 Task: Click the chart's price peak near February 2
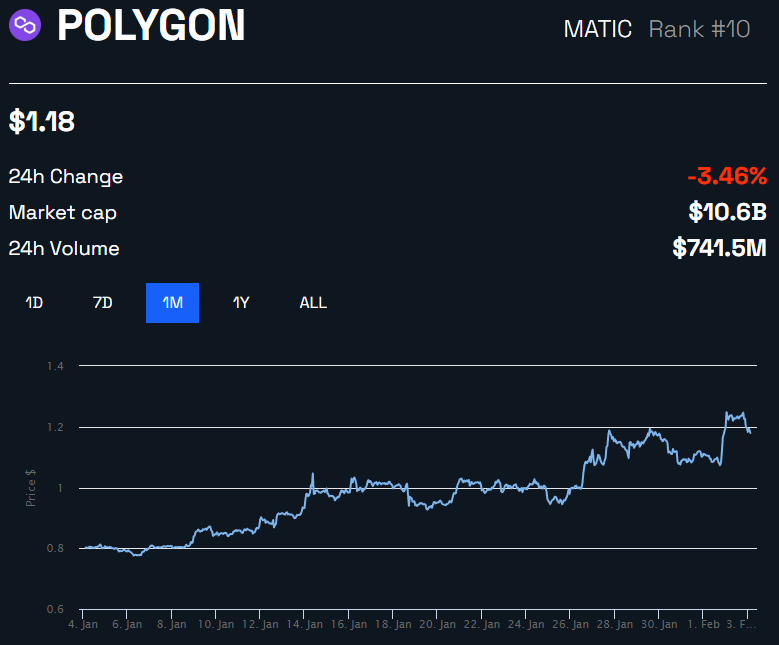click(x=728, y=411)
